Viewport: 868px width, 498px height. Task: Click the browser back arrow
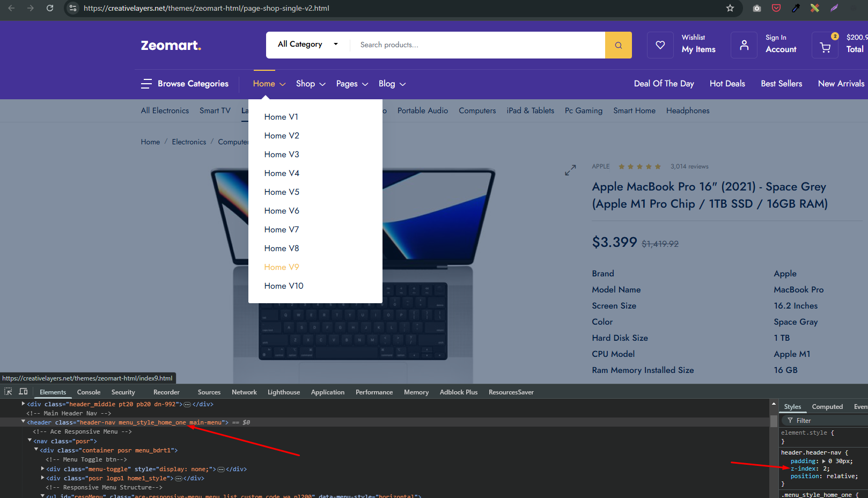pos(11,8)
